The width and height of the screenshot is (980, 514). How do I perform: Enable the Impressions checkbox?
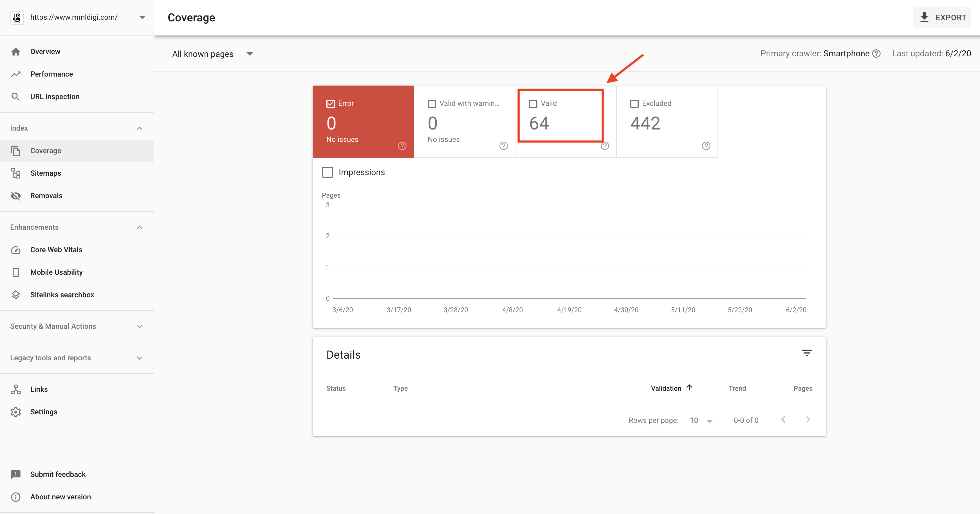coord(328,172)
